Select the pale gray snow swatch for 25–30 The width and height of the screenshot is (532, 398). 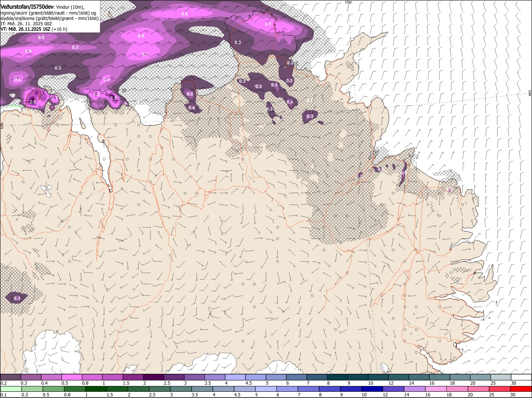(501, 377)
